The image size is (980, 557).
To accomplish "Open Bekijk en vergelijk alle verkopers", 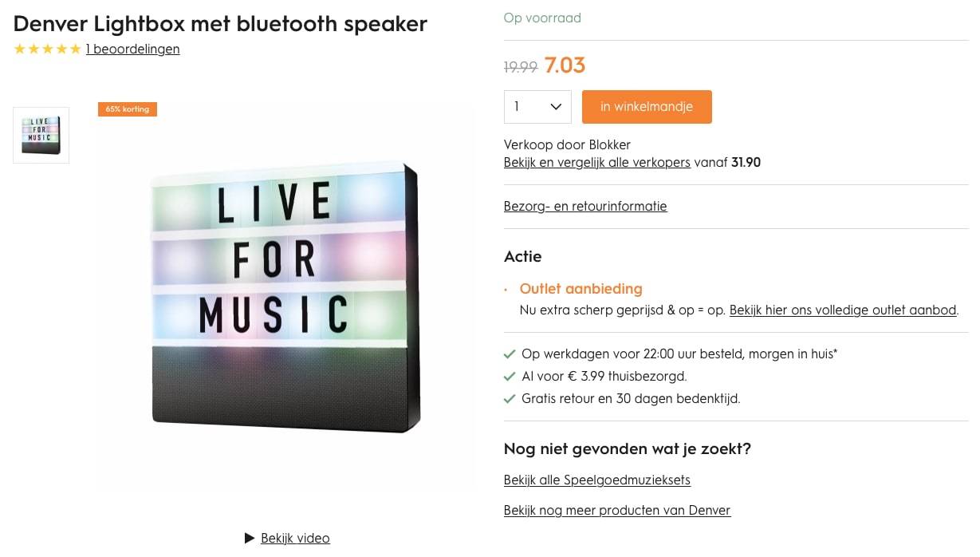I will (x=597, y=162).
